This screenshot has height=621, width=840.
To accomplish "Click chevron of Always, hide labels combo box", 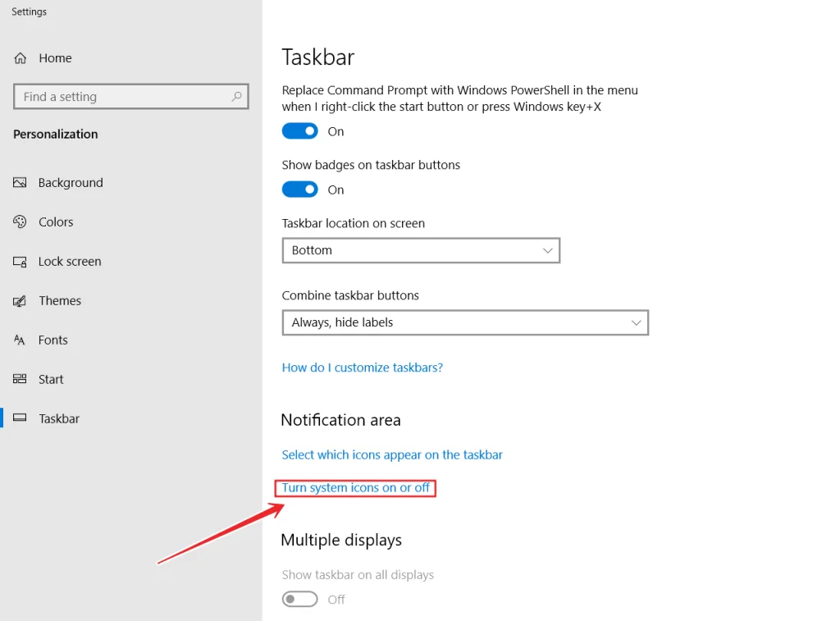I will (x=636, y=322).
